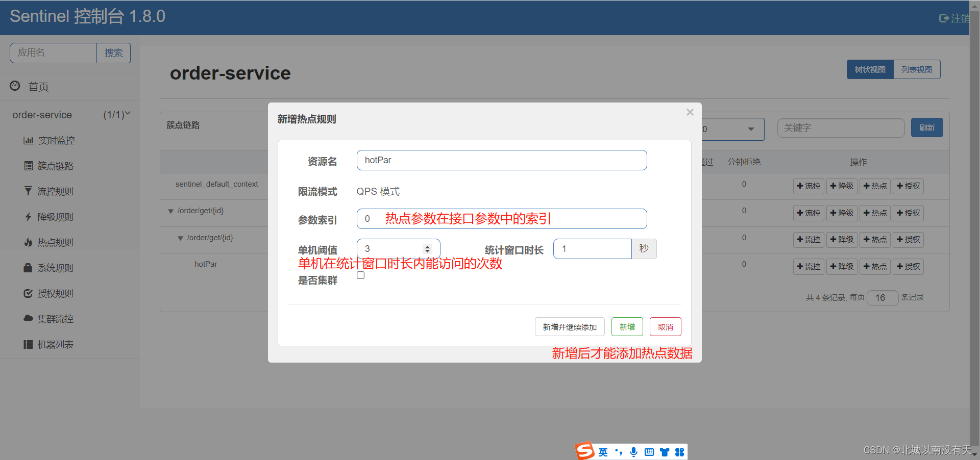Click 流控 button in sentinel_default_context row

click(808, 186)
